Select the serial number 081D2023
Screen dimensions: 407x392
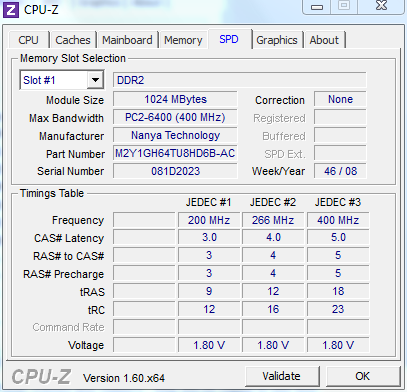coord(175,171)
